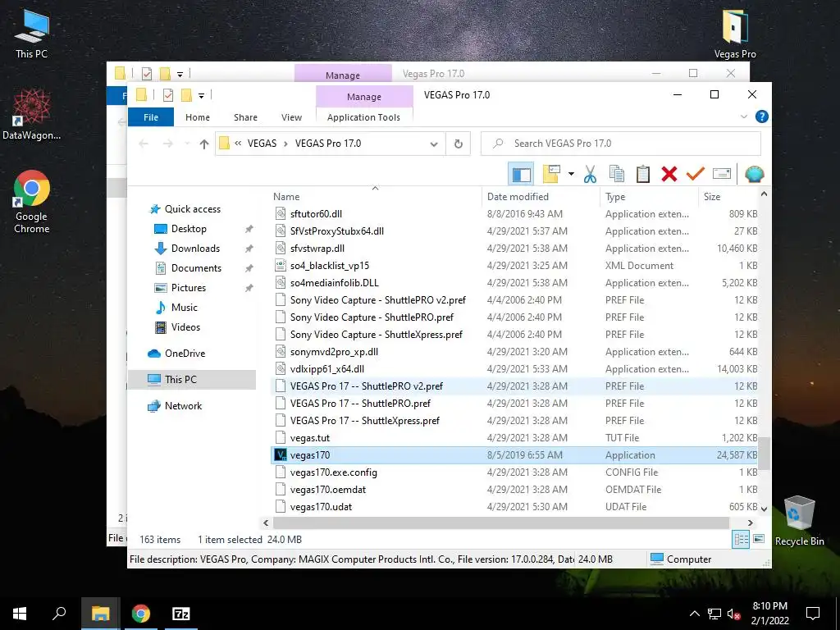Open Documents in navigation pane
This screenshot has height=630, width=840.
[x=196, y=268]
